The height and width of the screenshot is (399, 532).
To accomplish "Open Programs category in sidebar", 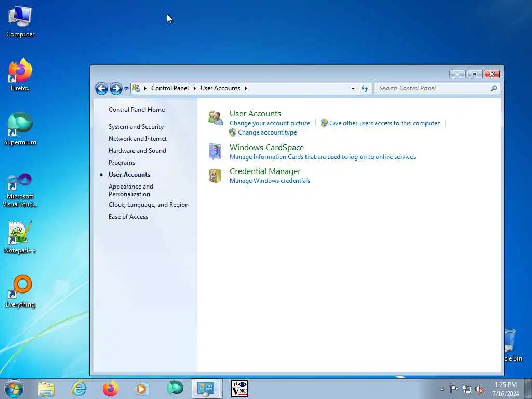I will (x=122, y=163).
